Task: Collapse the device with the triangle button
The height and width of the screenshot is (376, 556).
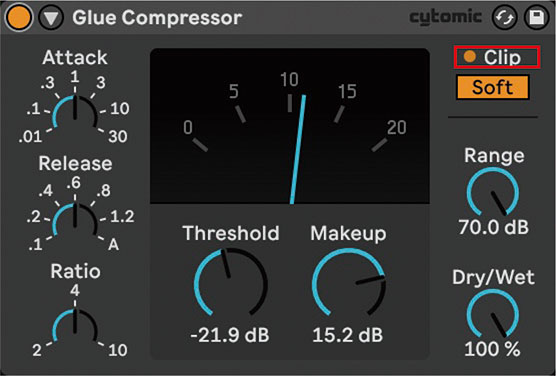Action: [x=51, y=18]
